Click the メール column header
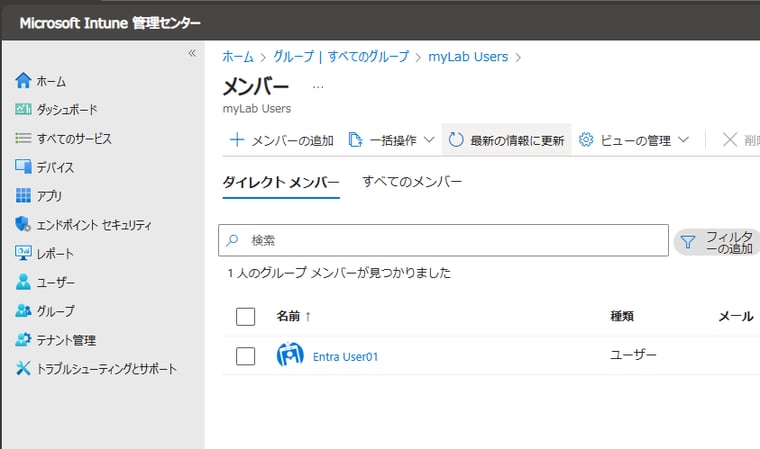 pyautogui.click(x=736, y=317)
